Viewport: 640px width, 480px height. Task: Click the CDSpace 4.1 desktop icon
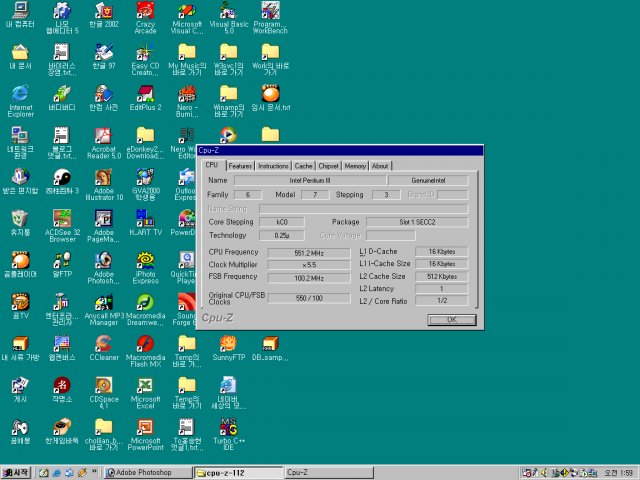[x=104, y=393]
